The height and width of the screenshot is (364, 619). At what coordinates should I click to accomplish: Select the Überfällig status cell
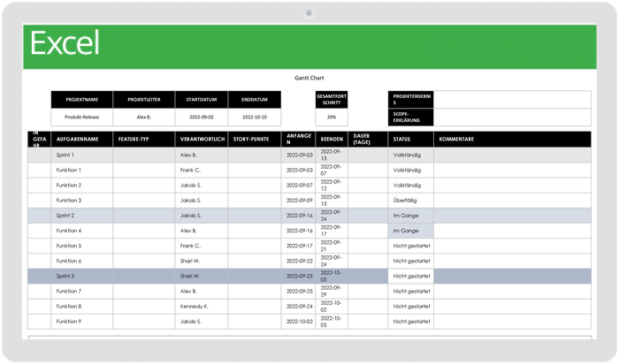coord(411,201)
